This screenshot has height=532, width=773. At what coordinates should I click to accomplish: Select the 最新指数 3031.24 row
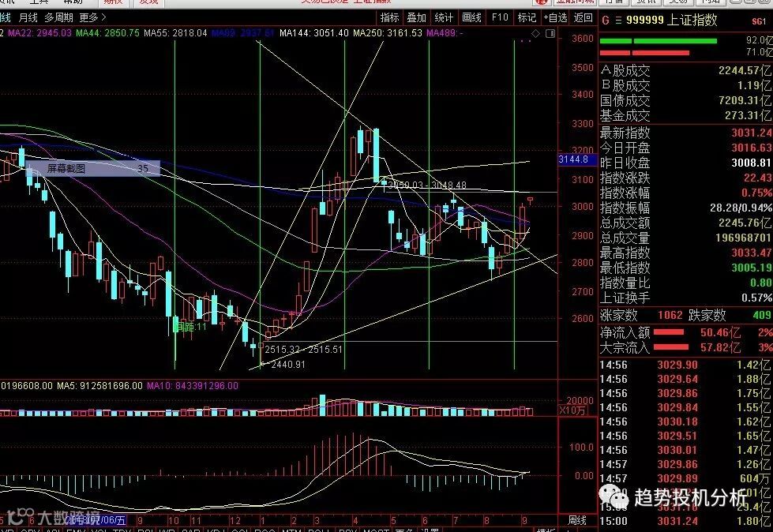[685, 133]
